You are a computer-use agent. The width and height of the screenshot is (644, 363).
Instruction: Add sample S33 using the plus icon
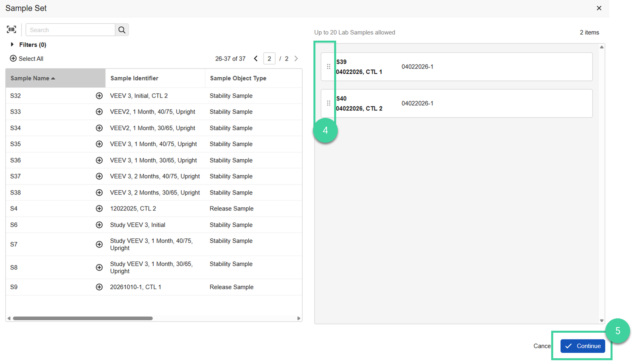(x=99, y=112)
